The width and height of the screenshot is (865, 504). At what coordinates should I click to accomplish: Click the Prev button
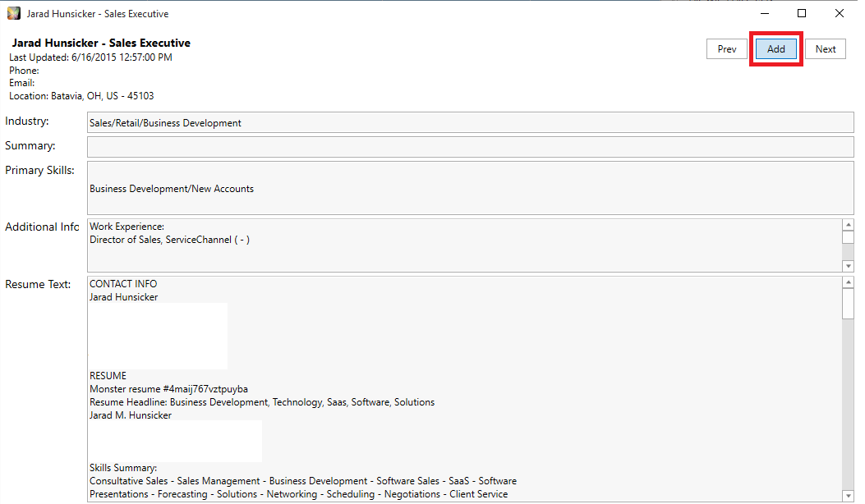pos(726,49)
